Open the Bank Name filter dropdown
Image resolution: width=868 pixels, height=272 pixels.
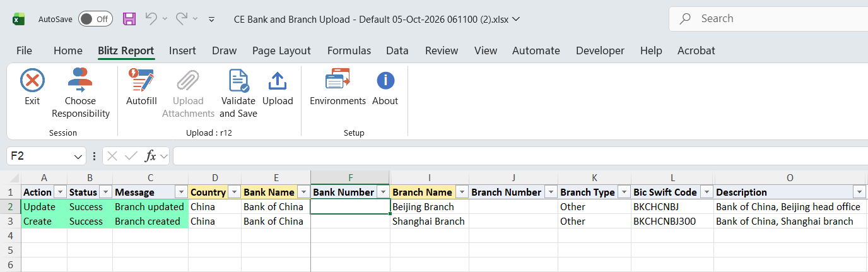click(303, 192)
